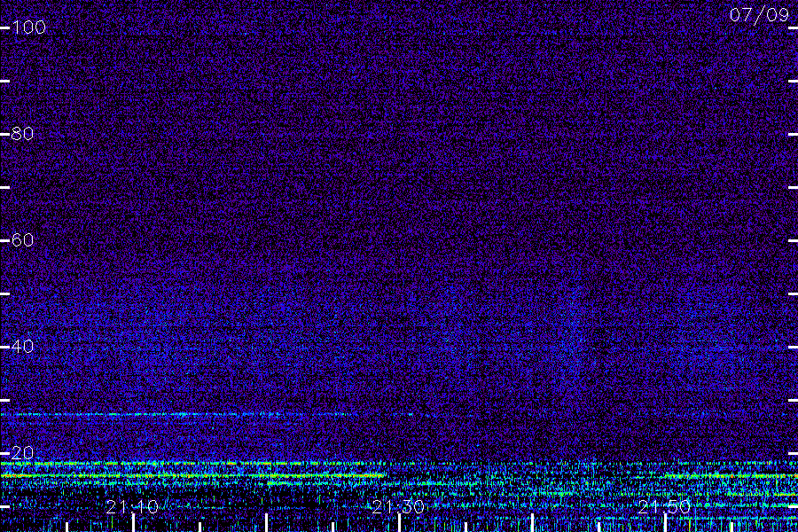
Task: Select the 21:50 time label
Action: pyautogui.click(x=664, y=507)
